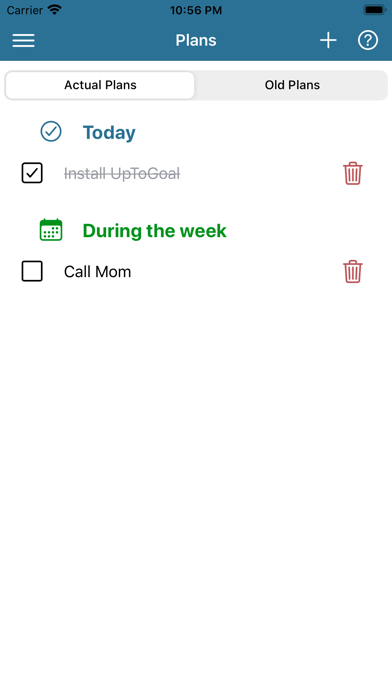Viewport: 392px width, 696px height.
Task: Tap the Wi-Fi status icon
Action: (55, 10)
